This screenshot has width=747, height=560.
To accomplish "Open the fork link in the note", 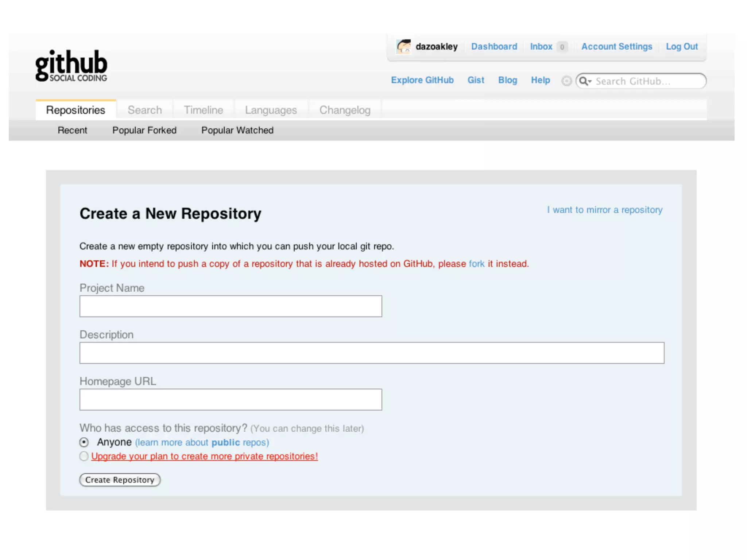I will 476,264.
